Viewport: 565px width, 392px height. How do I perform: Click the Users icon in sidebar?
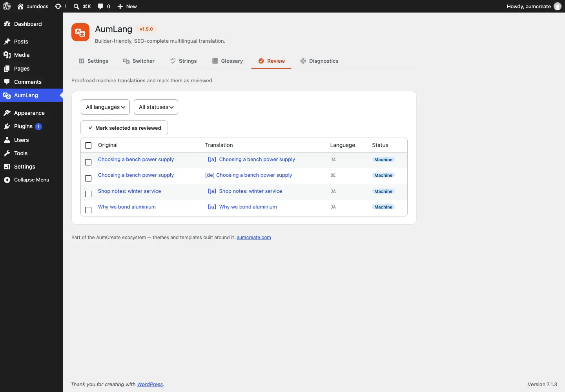7,140
